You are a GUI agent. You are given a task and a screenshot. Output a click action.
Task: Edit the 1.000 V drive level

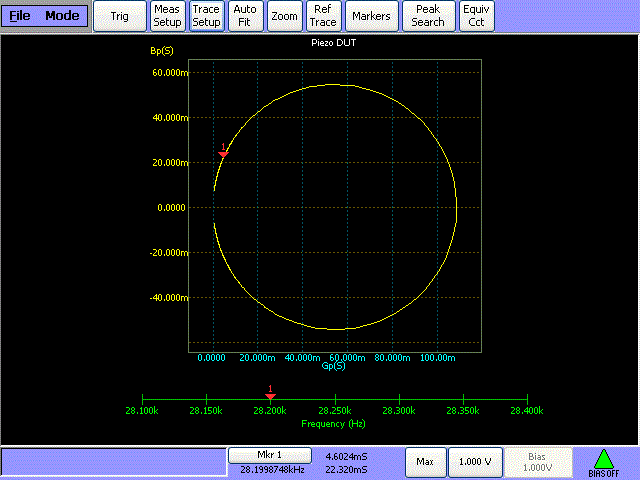(x=475, y=462)
